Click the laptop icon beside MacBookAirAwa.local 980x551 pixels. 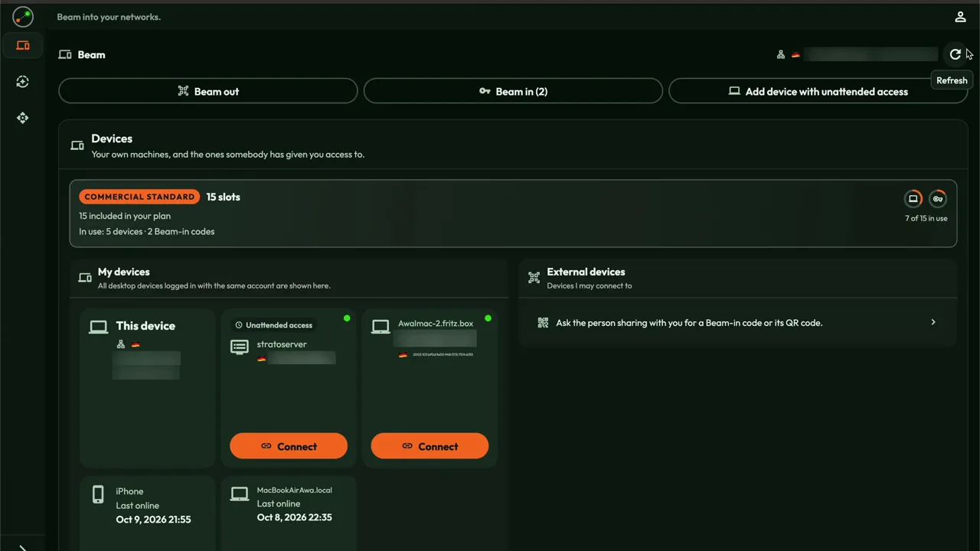240,494
